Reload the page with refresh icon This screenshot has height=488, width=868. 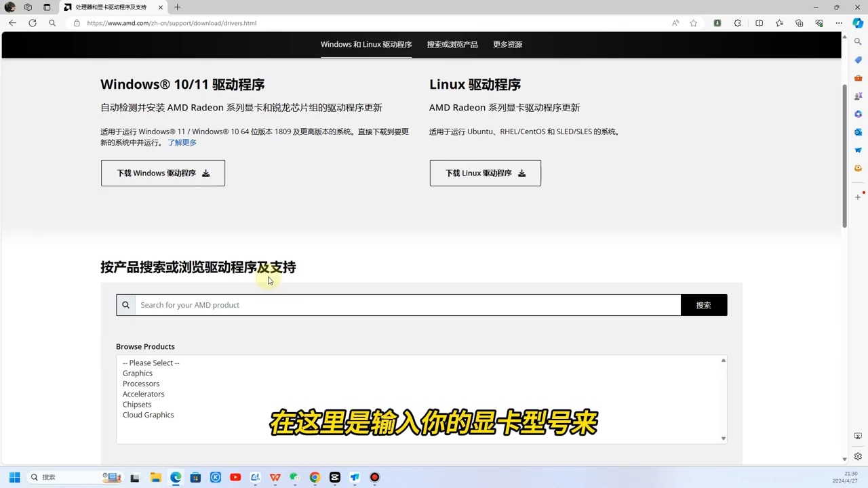[32, 23]
